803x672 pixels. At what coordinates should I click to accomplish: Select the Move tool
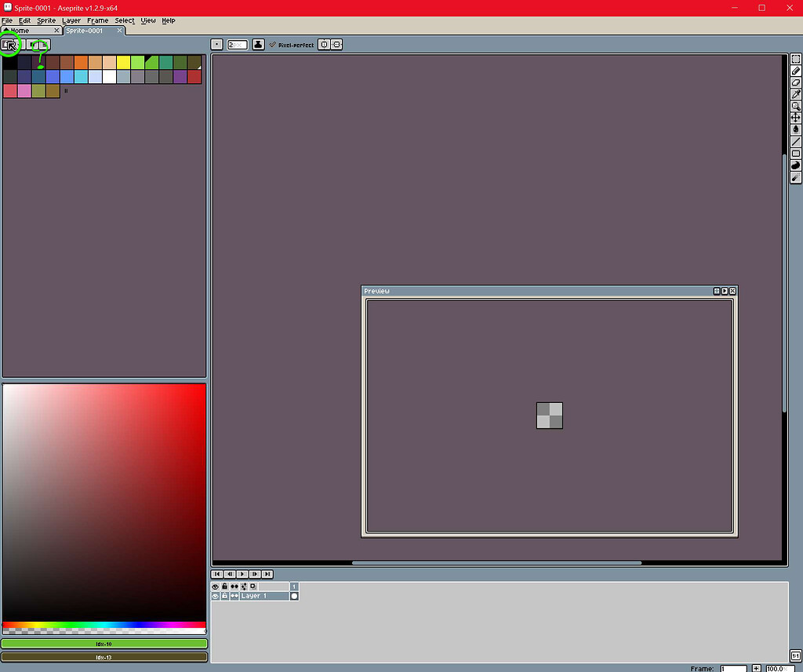(796, 118)
